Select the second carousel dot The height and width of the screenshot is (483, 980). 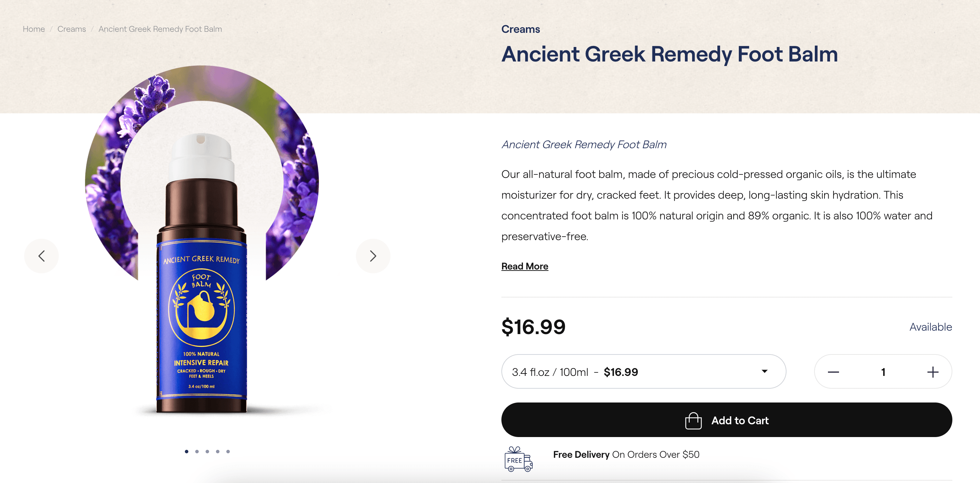coord(197,452)
